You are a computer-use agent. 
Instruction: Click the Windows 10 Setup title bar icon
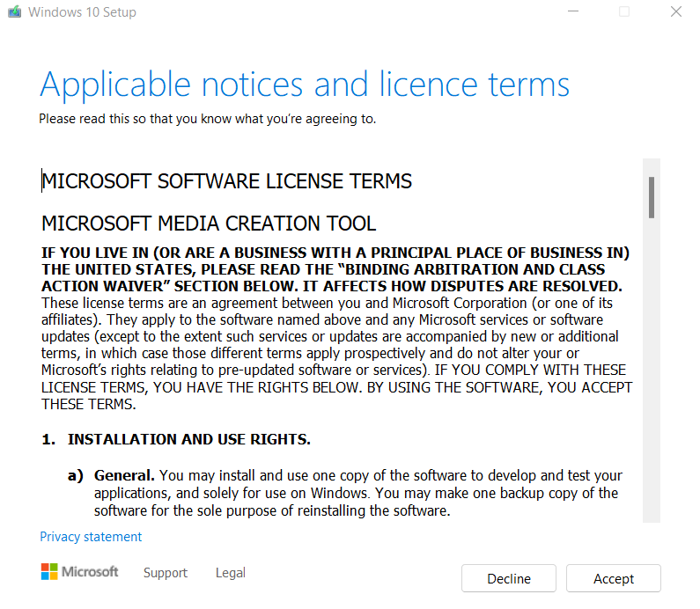point(14,12)
